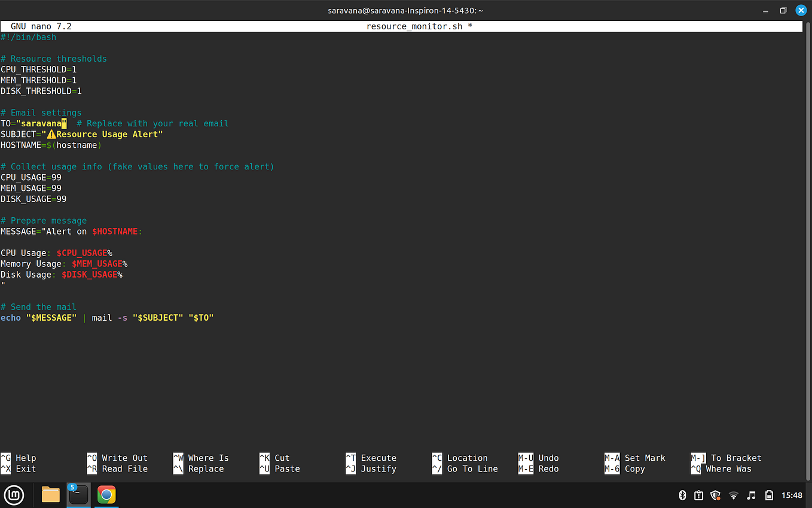This screenshot has width=812, height=508.
Task: Open the Linux Mint menu
Action: coord(13,495)
